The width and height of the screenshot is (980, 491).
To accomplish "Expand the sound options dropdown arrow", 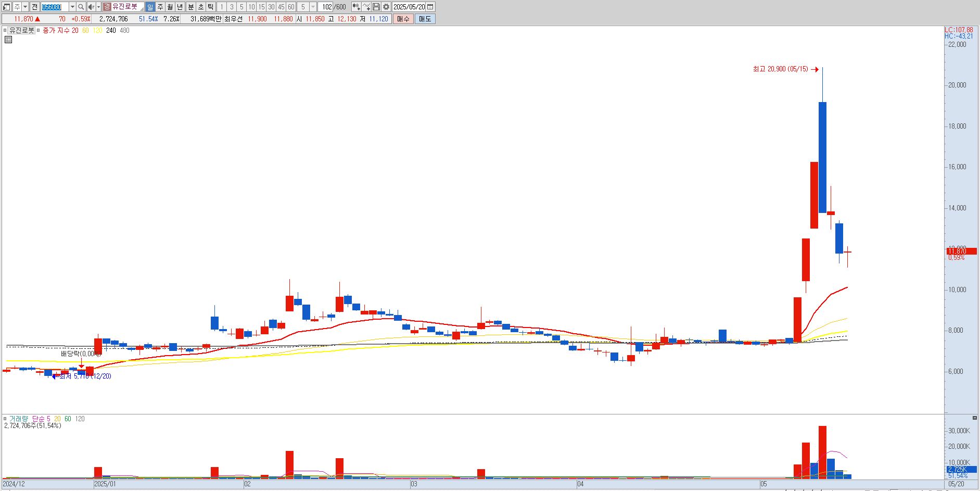I will pyautogui.click(x=98, y=7).
